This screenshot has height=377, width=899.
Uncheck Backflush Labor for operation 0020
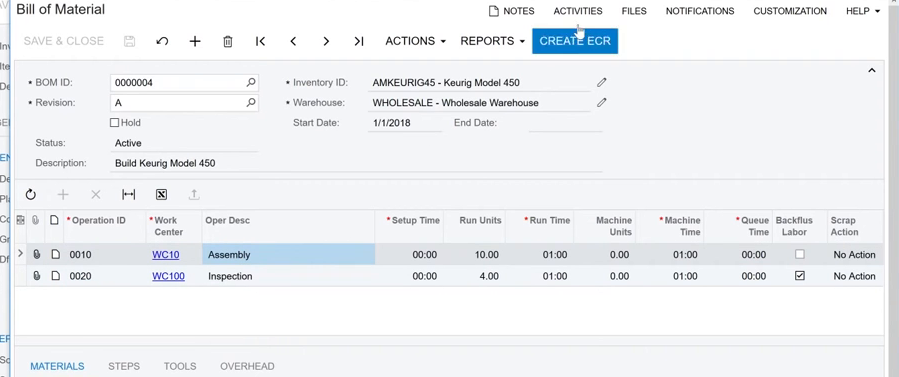[x=800, y=276]
